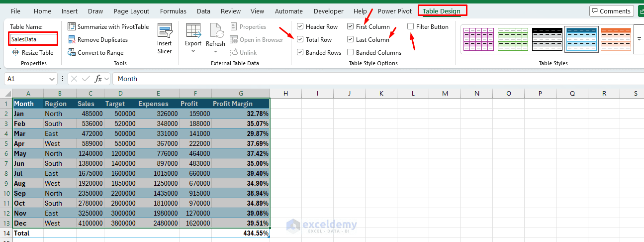Switch to the Home tab

[x=42, y=11]
